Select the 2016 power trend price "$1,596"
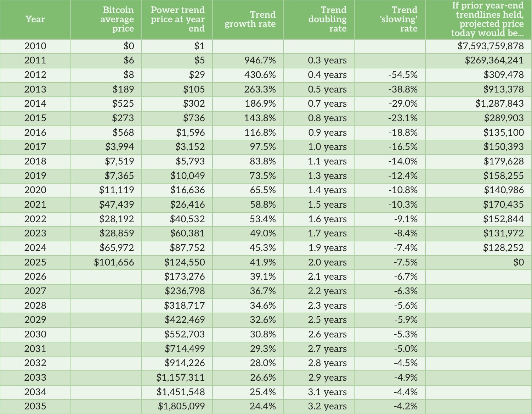The height and width of the screenshot is (414, 532). click(x=191, y=133)
